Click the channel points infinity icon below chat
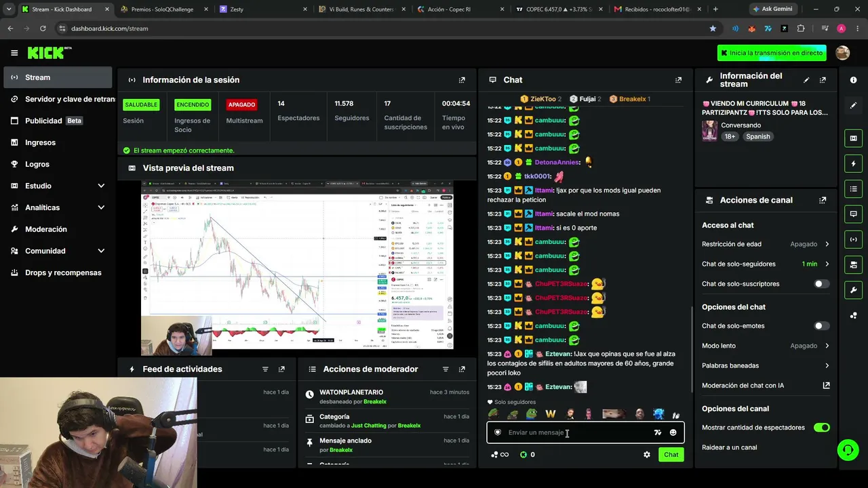 point(500,455)
